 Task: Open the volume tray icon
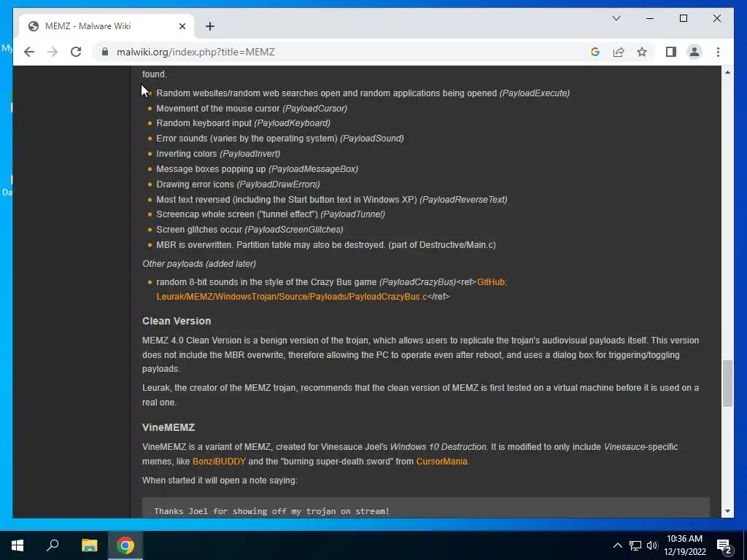point(651,545)
